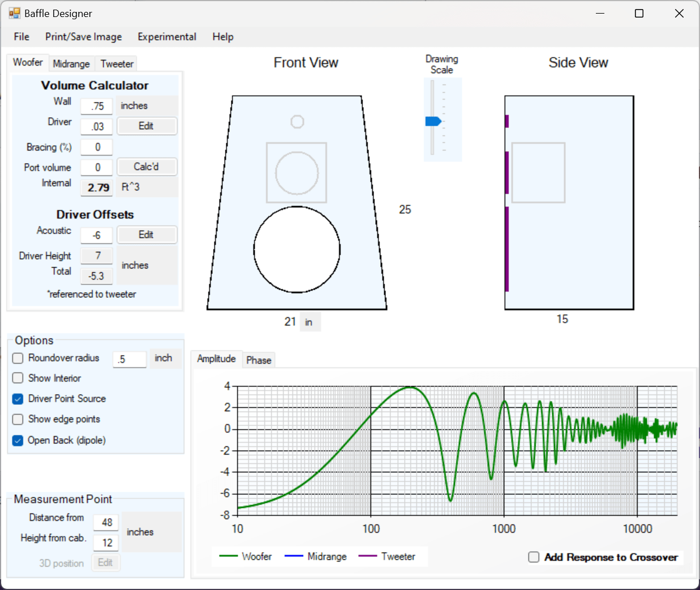Click the Port volume input field
The height and width of the screenshot is (590, 700).
point(97,168)
